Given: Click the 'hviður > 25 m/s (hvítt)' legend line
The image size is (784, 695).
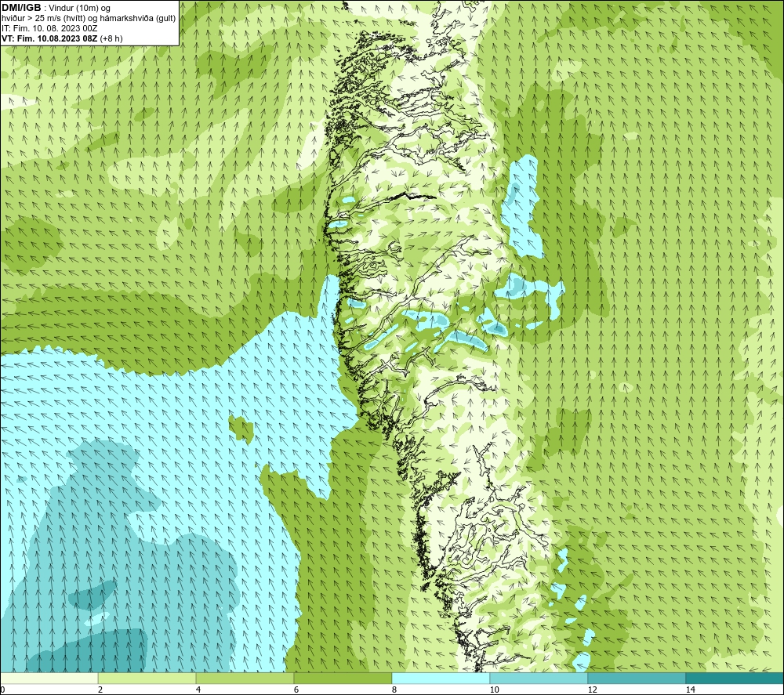Looking at the screenshot, I should pyautogui.click(x=89, y=19).
